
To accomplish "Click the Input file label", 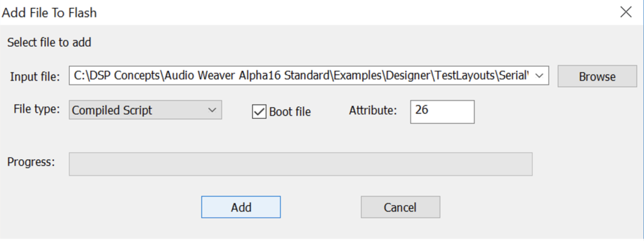I will pos(35,77).
